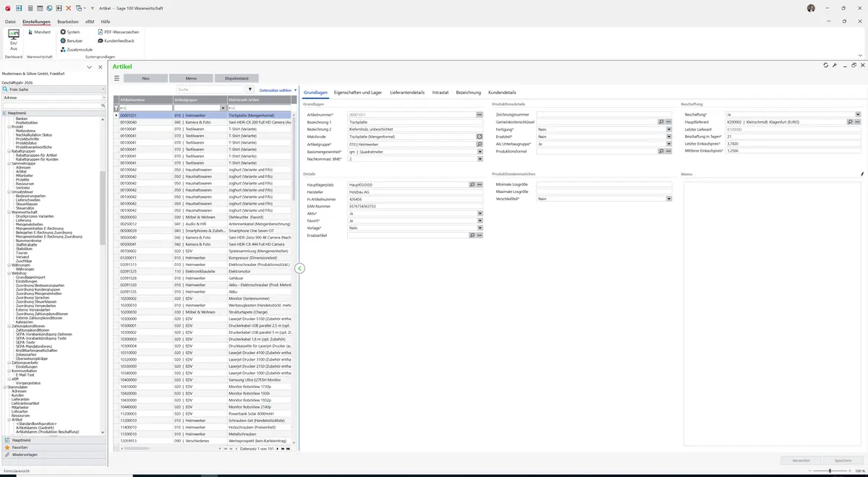Open Zusatzmodule in ribbon
This screenshot has height=477, width=868.
pos(76,49)
